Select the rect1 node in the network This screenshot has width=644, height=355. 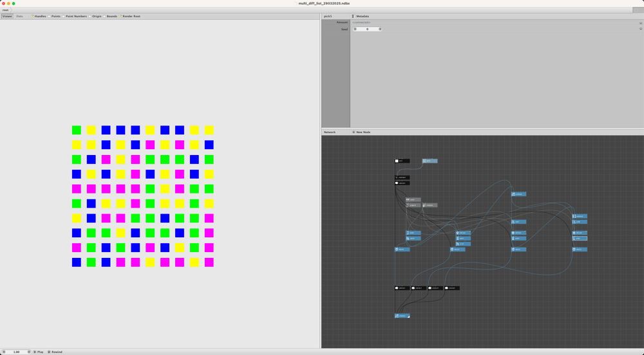402,161
